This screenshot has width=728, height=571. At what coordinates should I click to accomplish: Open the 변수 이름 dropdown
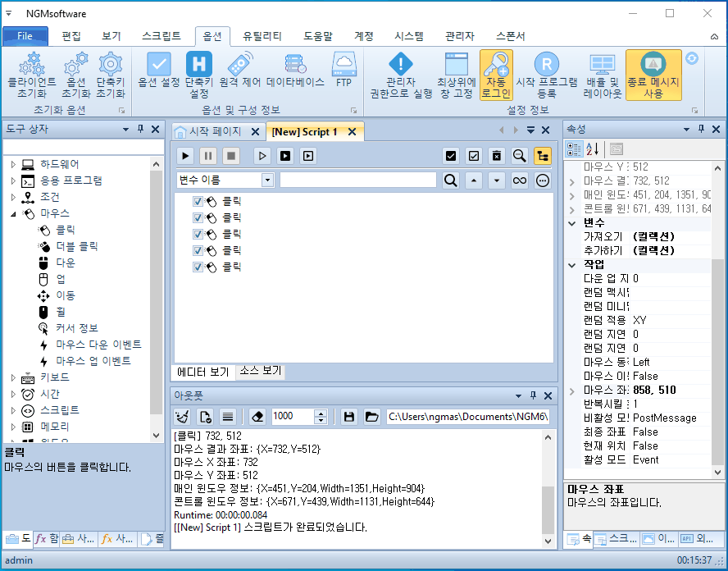pyautogui.click(x=267, y=180)
